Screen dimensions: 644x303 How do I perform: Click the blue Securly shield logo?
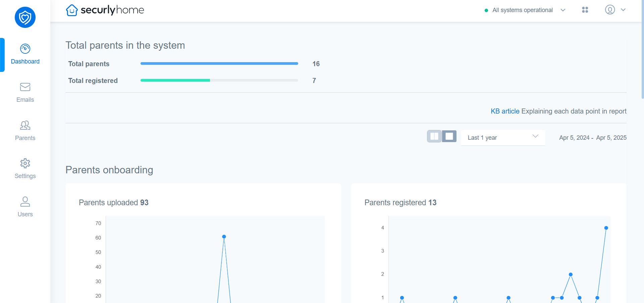point(25,17)
